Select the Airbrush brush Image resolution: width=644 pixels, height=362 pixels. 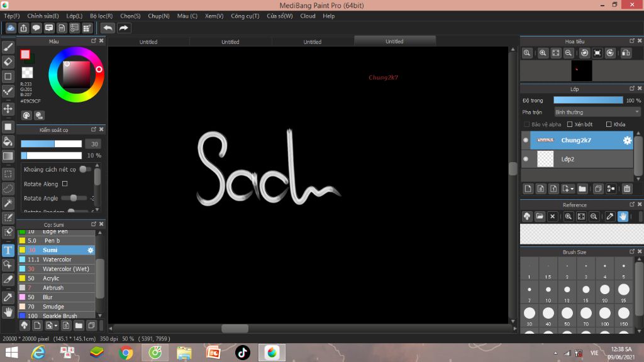click(57, 288)
